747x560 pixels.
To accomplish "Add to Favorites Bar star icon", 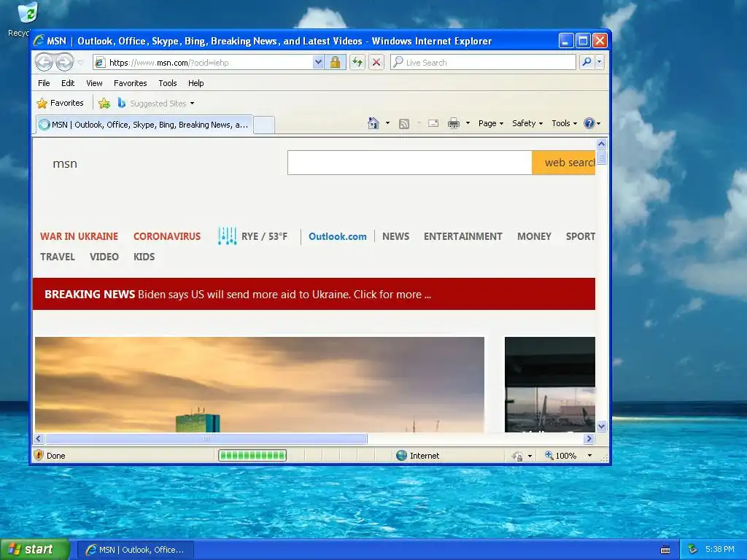I will coord(104,103).
